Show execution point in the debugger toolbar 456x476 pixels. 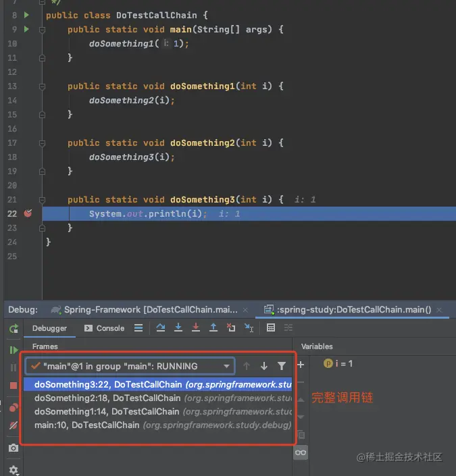tap(138, 328)
